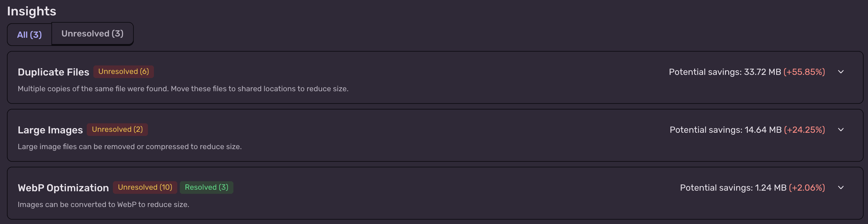Switch to the Unresolved (3) tab
Viewport: 868px width, 224px height.
click(x=92, y=34)
